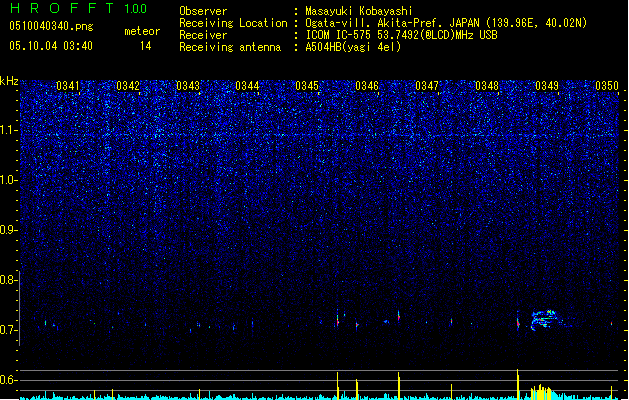This screenshot has width=629, height=400.
Task: Click the 'Observer' field label
Action: (x=203, y=11)
